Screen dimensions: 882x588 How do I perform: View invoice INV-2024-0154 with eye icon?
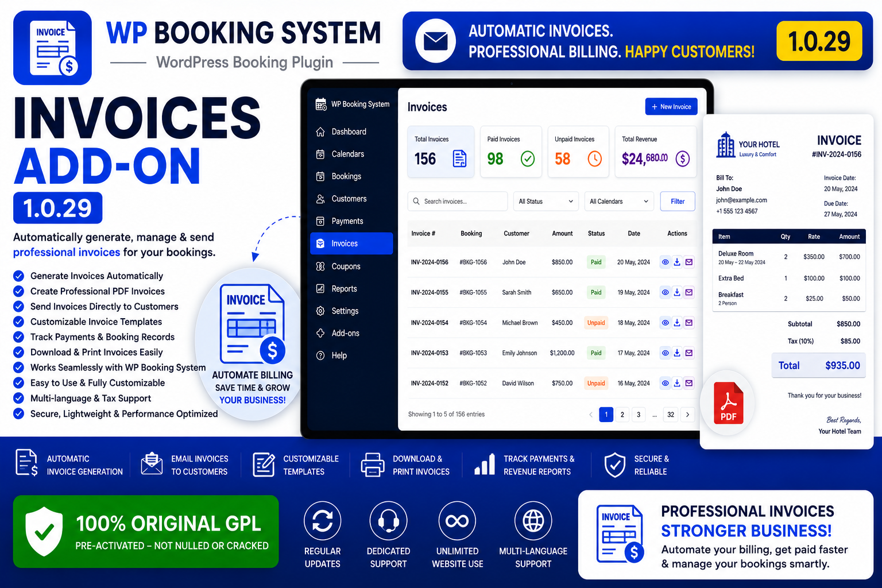tap(665, 323)
